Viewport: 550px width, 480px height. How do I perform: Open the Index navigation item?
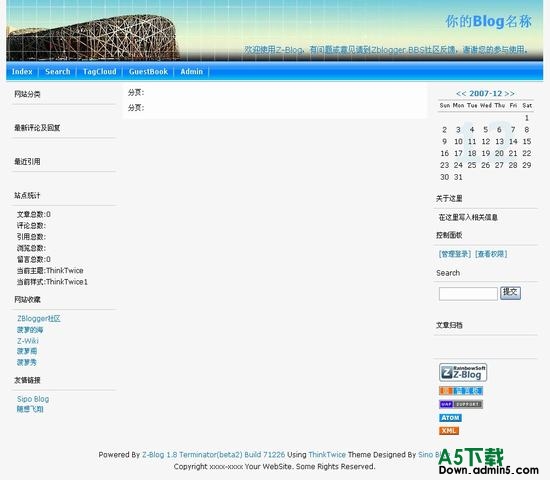tap(22, 72)
